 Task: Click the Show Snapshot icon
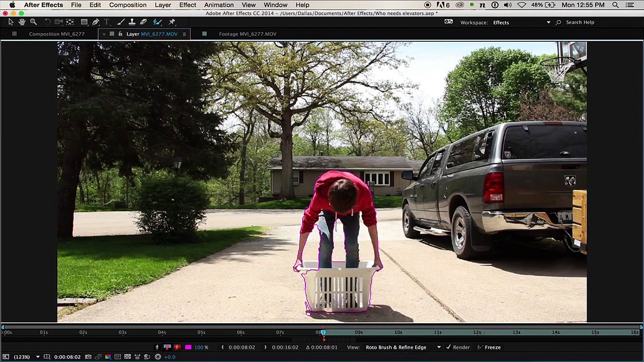pos(98,357)
